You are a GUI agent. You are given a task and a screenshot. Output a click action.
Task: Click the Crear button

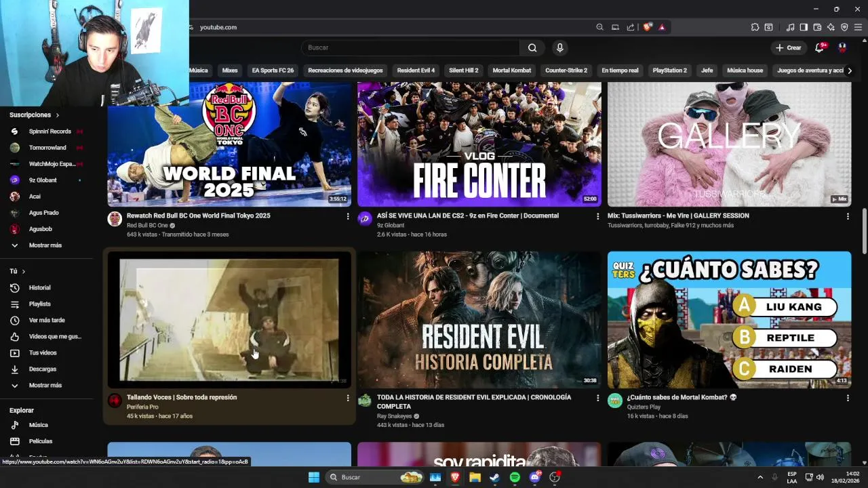789,47
